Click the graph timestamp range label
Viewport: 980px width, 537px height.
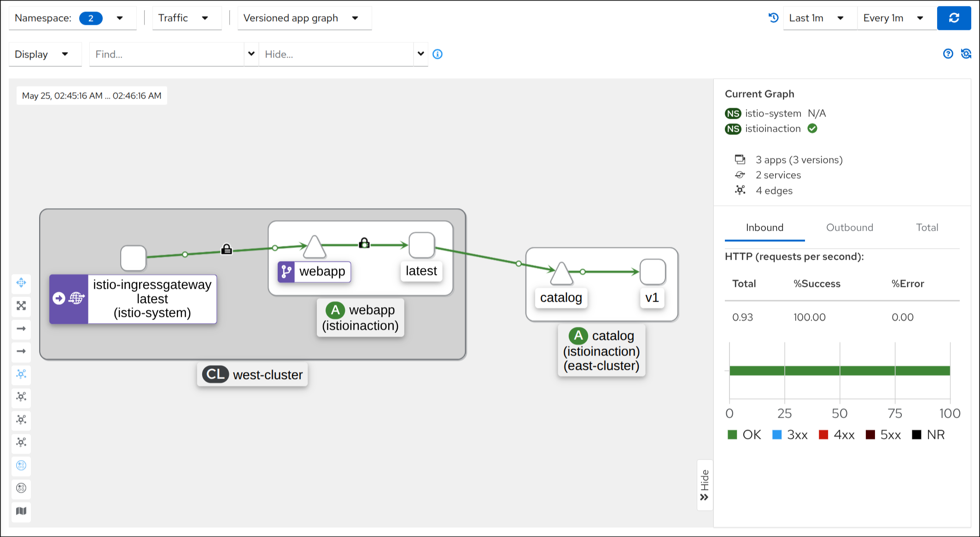click(x=92, y=96)
